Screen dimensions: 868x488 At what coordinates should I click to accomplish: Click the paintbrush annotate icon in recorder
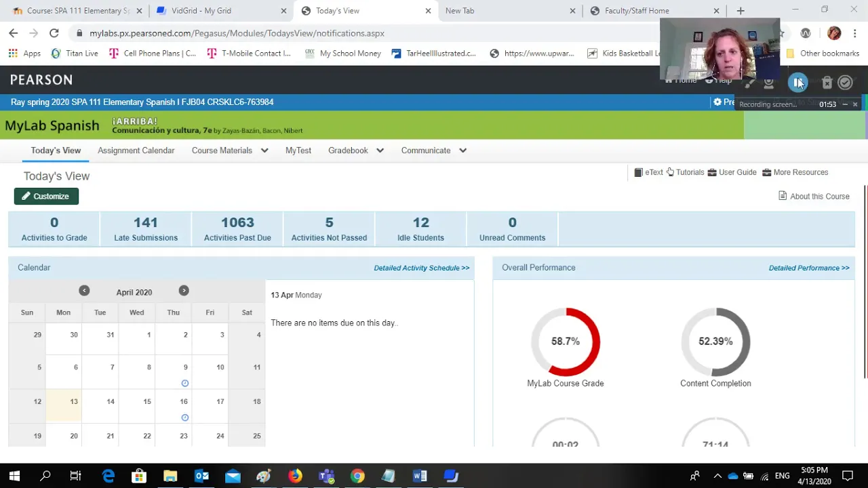pos(749,83)
